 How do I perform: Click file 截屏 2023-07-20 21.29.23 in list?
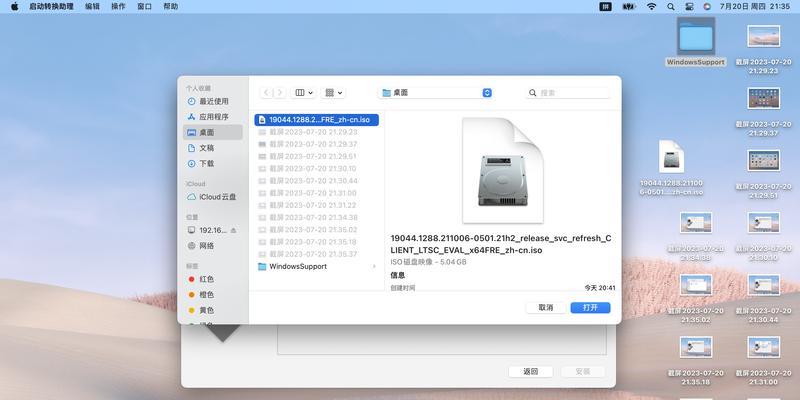(x=316, y=132)
